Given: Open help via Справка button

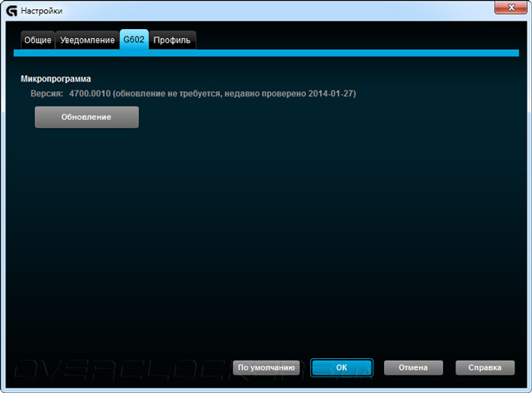Looking at the screenshot, I should 485,367.
